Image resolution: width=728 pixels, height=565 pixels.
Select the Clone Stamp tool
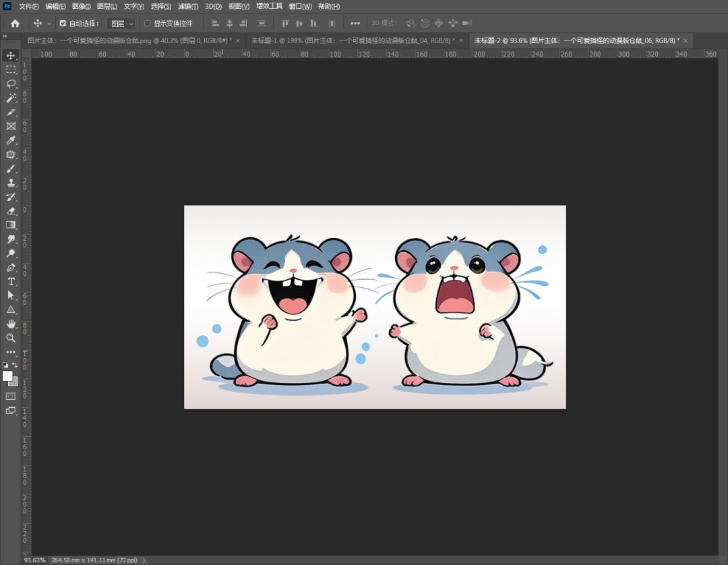point(10,183)
